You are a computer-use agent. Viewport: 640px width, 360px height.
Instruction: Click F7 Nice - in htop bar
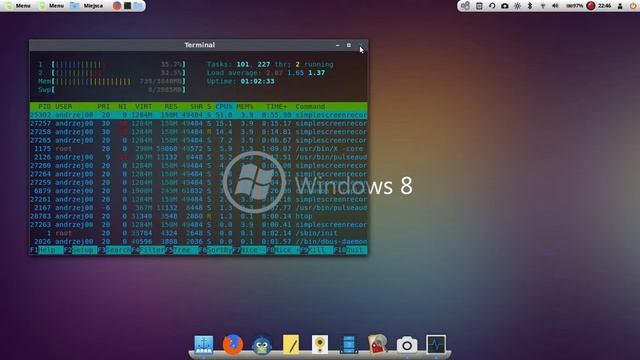click(x=249, y=250)
